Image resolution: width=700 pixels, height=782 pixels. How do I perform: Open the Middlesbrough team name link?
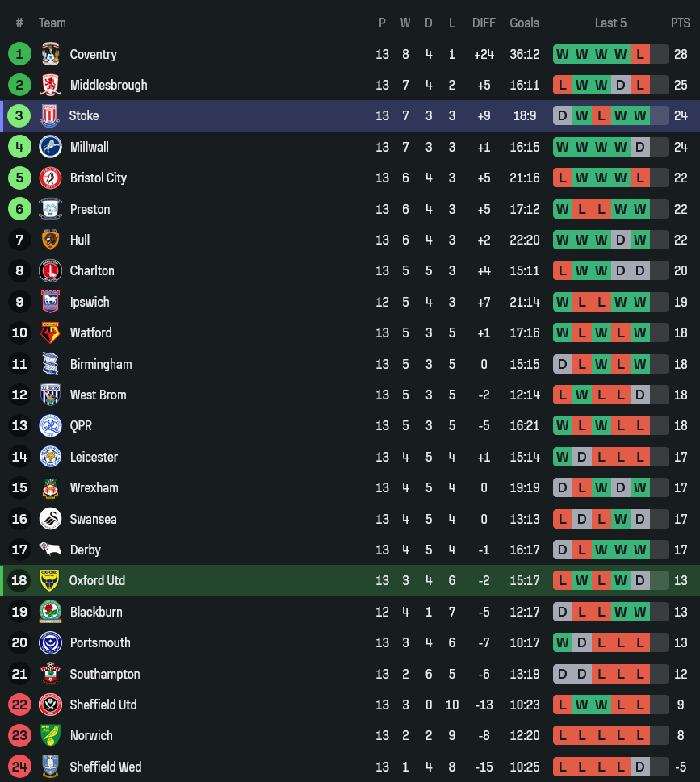tap(108, 85)
